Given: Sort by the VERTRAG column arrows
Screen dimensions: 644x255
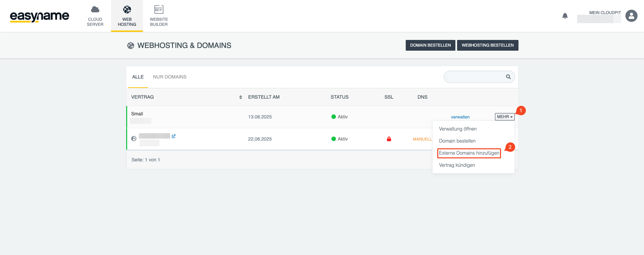Looking at the screenshot, I should (x=240, y=97).
